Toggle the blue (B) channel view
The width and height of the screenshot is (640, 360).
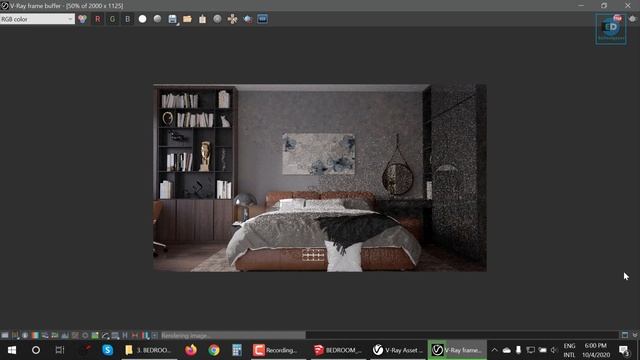point(127,19)
